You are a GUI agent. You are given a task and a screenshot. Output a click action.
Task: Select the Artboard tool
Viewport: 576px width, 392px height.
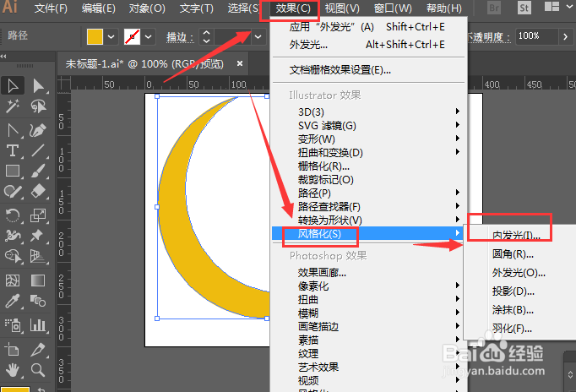pyautogui.click(x=13, y=350)
